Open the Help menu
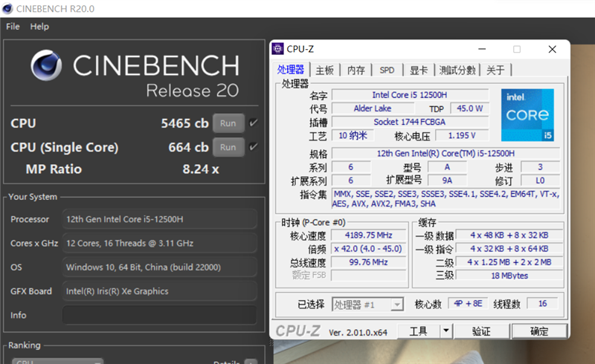The width and height of the screenshot is (595, 364). pos(39,27)
